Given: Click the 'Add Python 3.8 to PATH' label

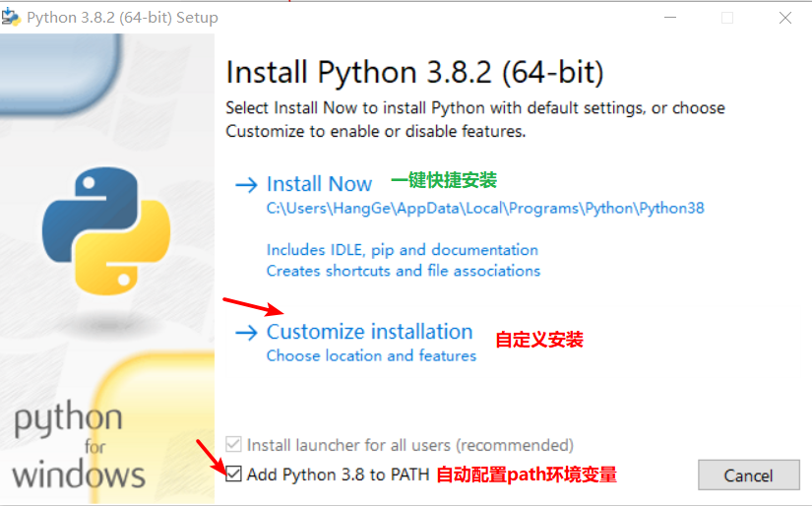Looking at the screenshot, I should tap(339, 474).
